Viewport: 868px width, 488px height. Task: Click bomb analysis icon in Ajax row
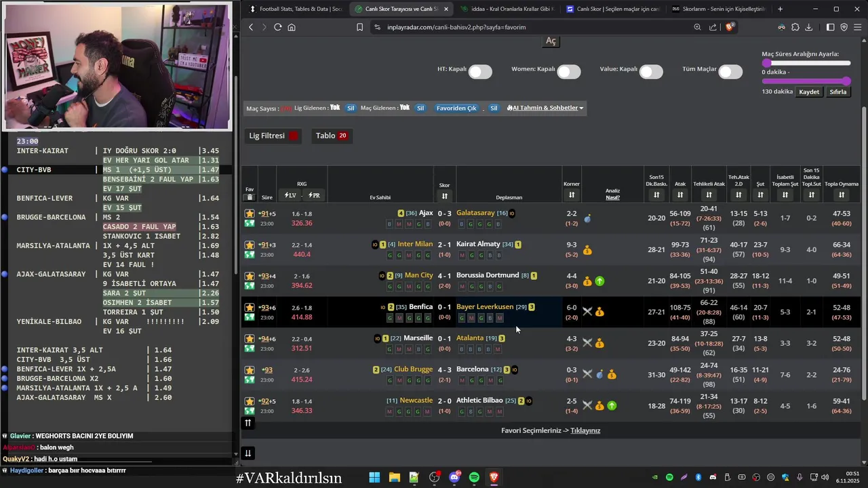[587, 219]
